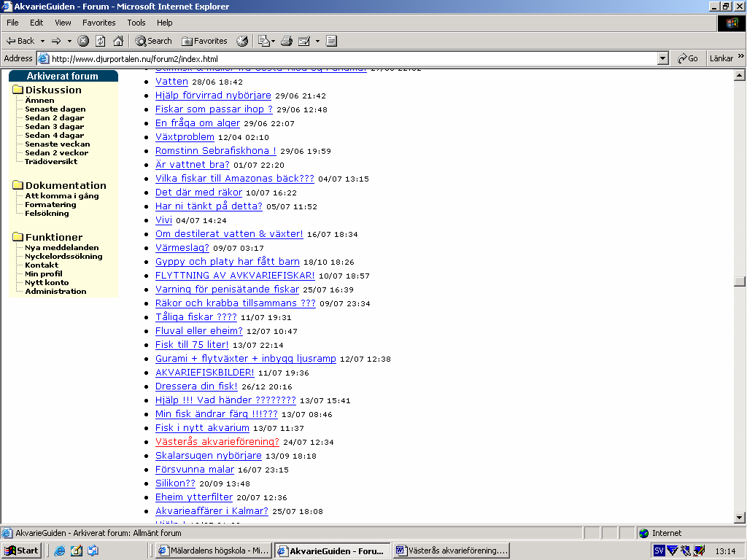Viewport: 747px width, 560px height.
Task: Print the page with the printer icon
Action: tap(286, 41)
